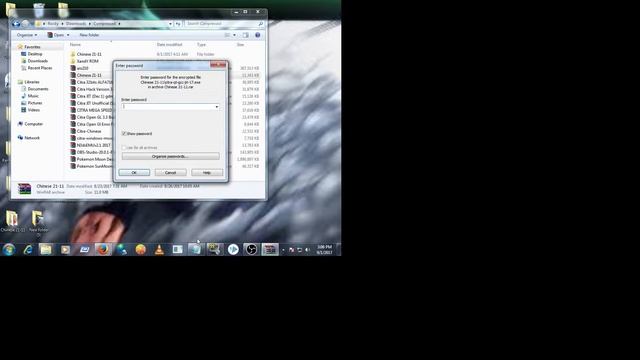Open the Videos library in sidebar
This screenshot has width=640, height=360.
(x=33, y=110)
